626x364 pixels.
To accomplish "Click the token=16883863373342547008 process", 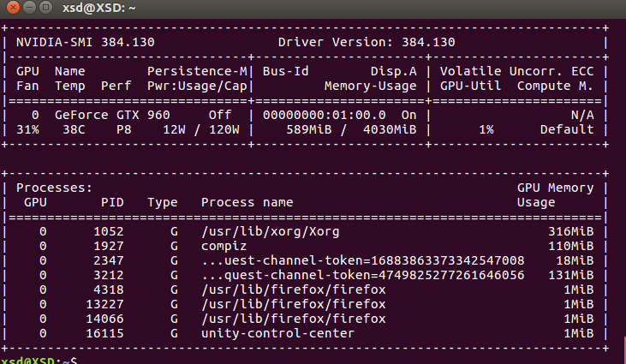I will click(x=362, y=260).
